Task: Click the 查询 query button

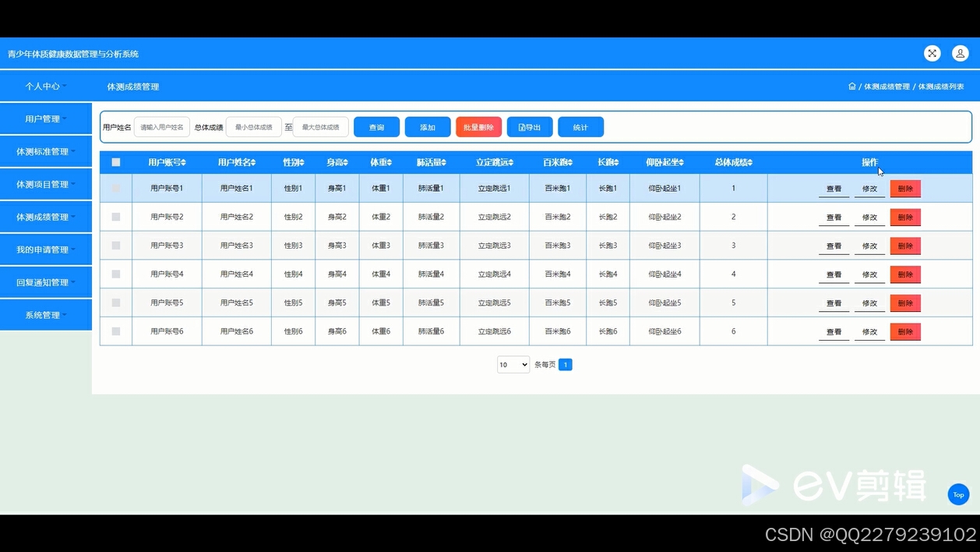Action: pos(376,126)
